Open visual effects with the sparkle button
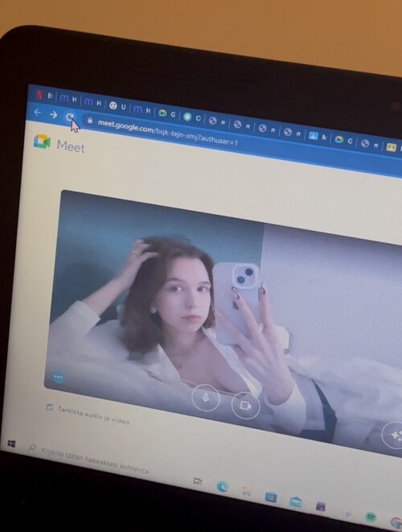402x532 pixels. (393, 435)
